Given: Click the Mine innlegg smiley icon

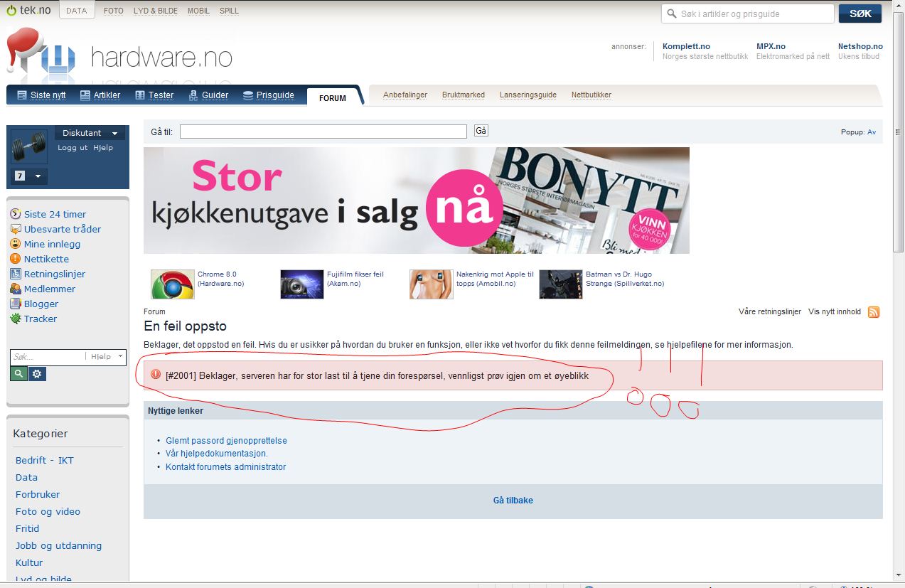Looking at the screenshot, I should [x=16, y=244].
